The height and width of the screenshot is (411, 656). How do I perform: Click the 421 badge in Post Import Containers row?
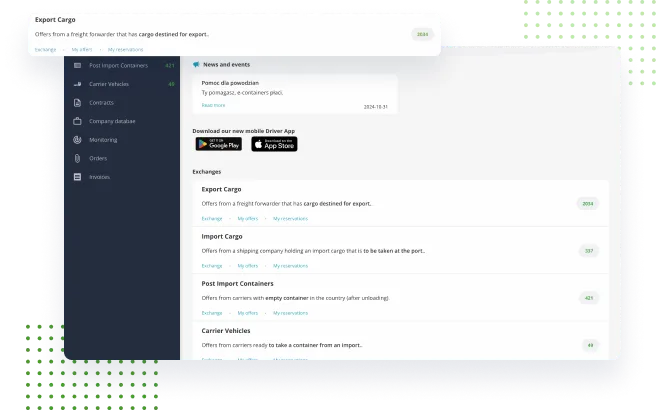[588, 298]
